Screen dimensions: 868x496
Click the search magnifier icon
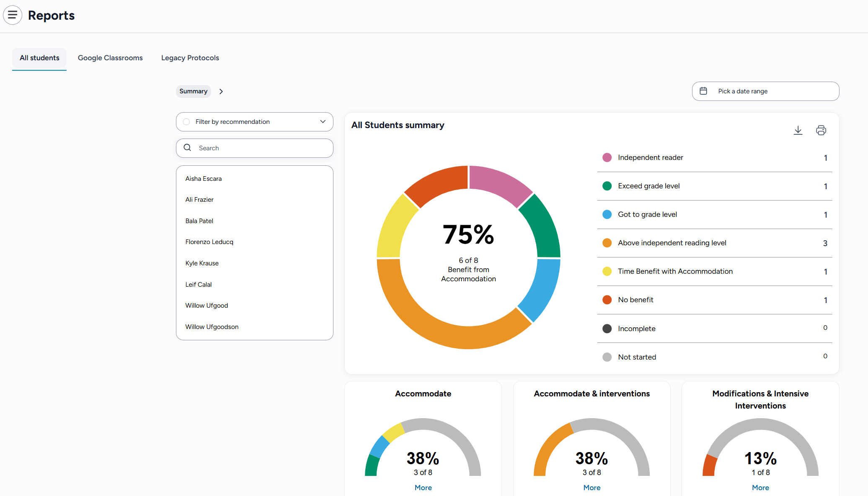[x=187, y=148]
